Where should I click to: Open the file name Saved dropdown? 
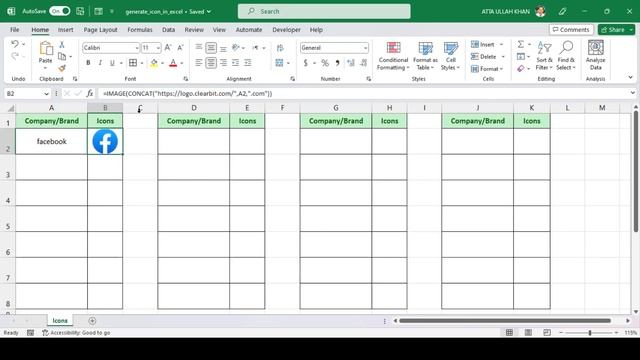point(209,11)
